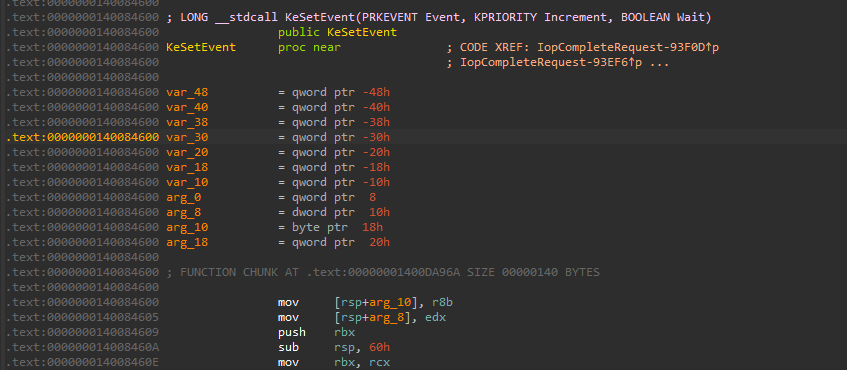Click the KeSetEvent proc near label

coord(201,48)
